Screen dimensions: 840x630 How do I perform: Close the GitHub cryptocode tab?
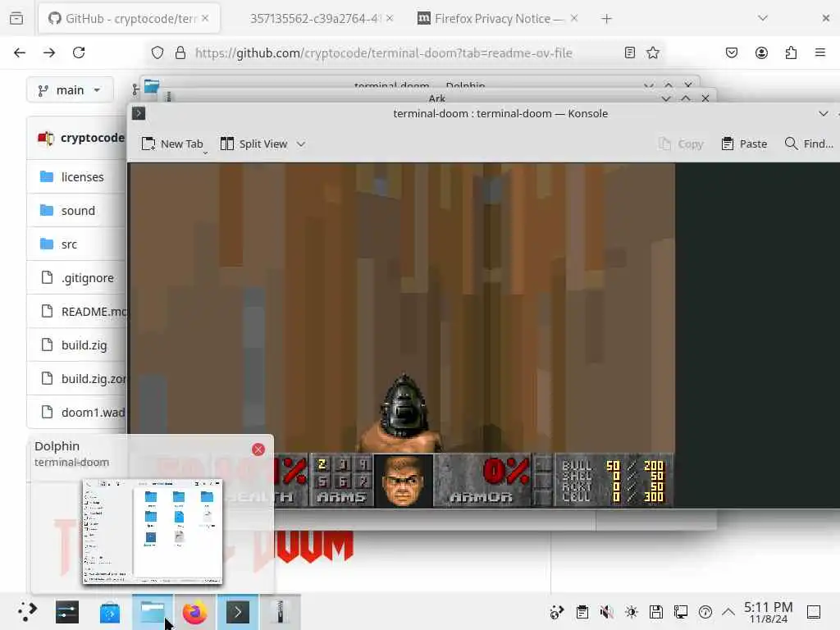pyautogui.click(x=205, y=18)
